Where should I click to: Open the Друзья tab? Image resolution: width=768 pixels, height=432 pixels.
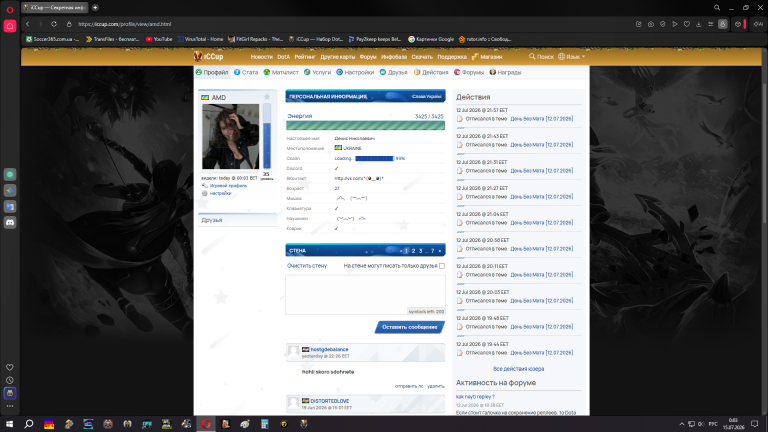coord(394,72)
